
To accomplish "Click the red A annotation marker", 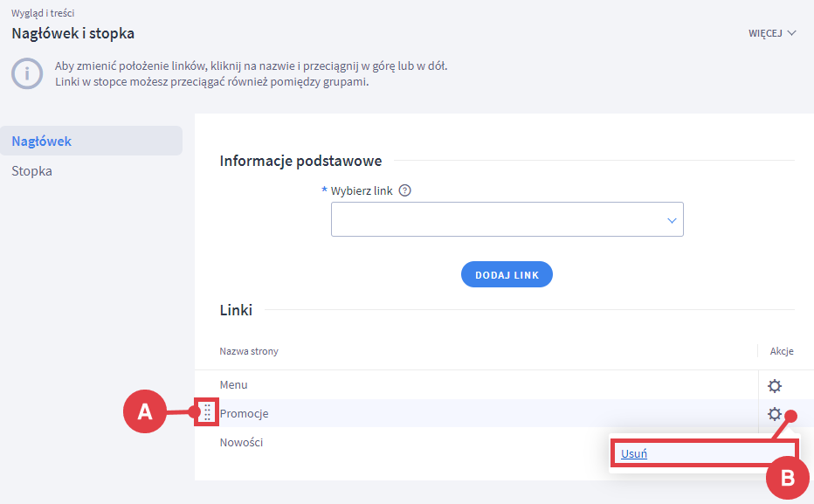I will click(x=145, y=412).
